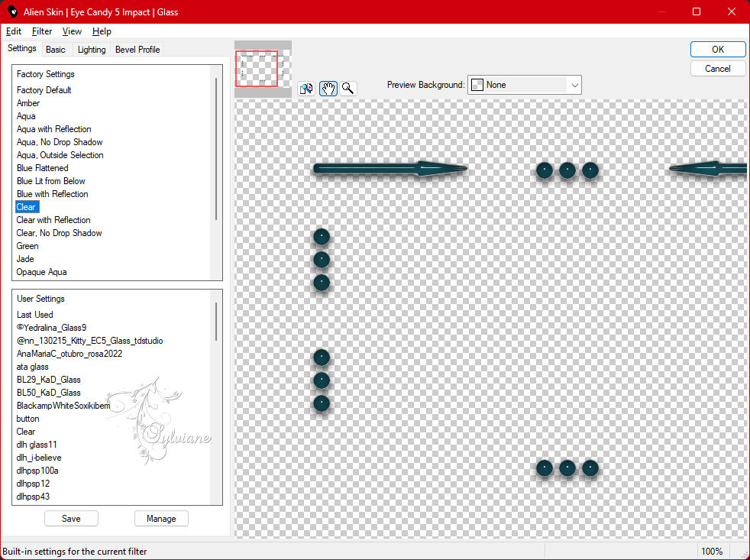
Task: Choose the Aqua with Reflection preset
Action: point(54,129)
